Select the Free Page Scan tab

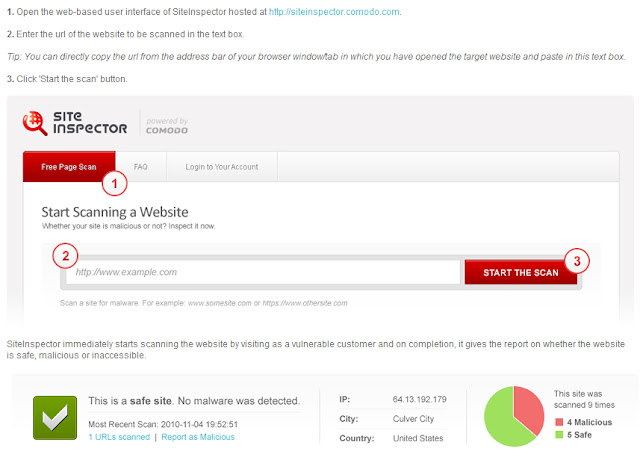coord(69,167)
